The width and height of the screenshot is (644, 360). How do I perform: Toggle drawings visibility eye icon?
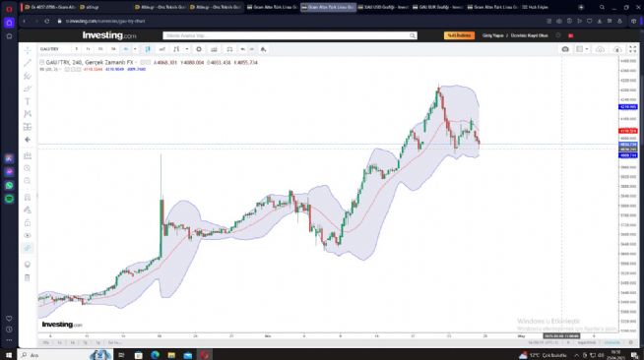click(28, 235)
